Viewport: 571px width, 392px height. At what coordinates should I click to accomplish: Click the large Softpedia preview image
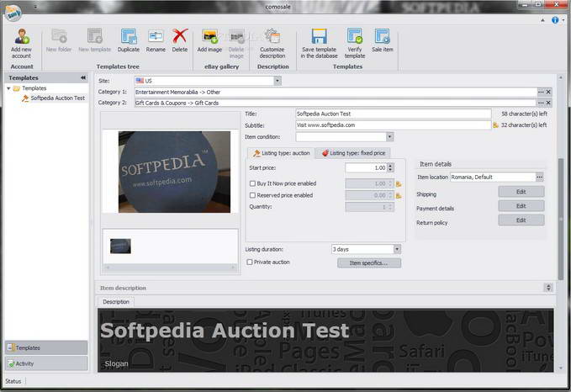tap(174, 172)
